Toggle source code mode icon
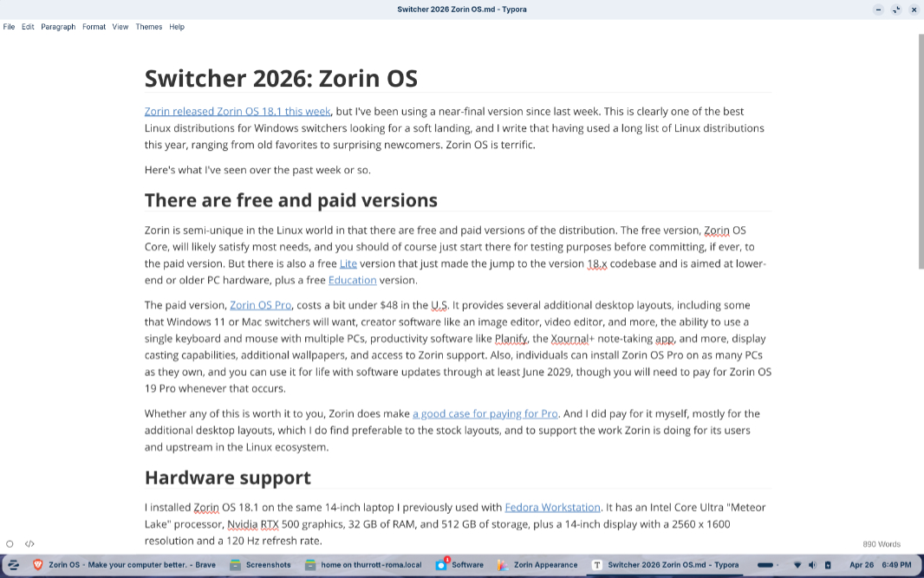Screen dimensions: 924x578 tap(29, 544)
